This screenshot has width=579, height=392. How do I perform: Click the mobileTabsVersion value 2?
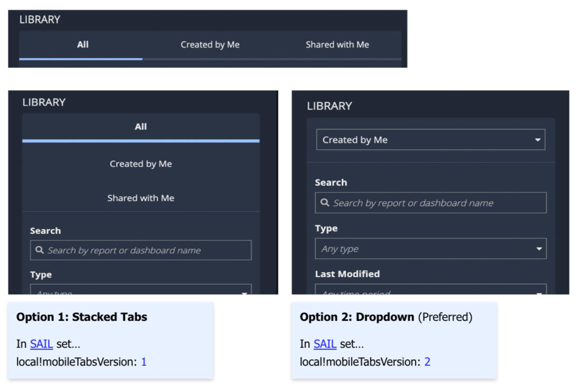click(428, 362)
